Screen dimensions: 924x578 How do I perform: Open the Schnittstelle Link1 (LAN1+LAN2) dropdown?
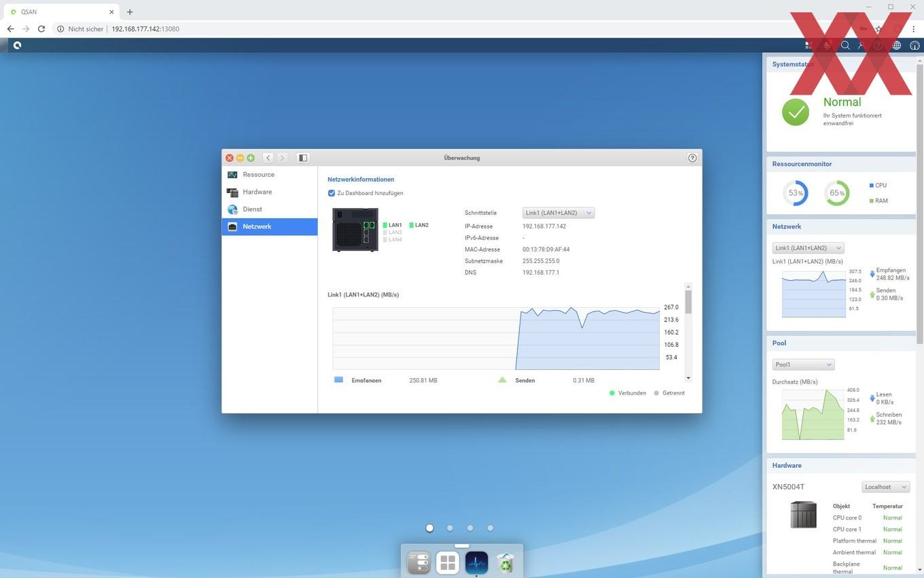[558, 213]
